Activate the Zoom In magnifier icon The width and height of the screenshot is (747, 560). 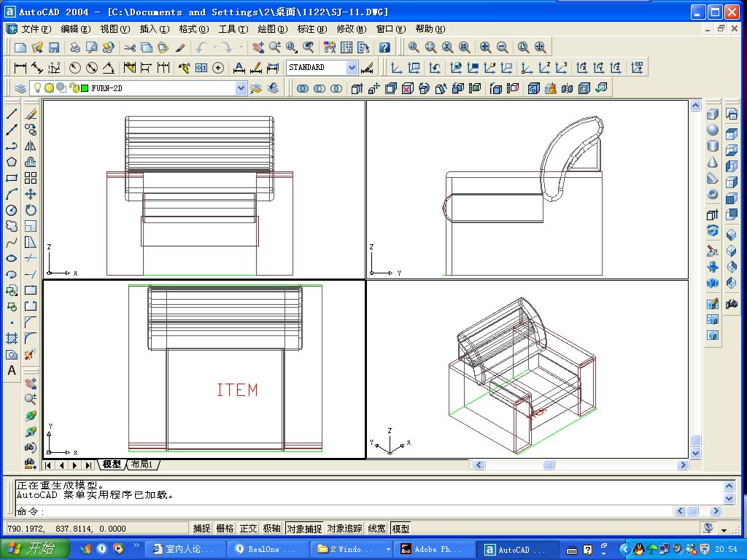pos(485,47)
